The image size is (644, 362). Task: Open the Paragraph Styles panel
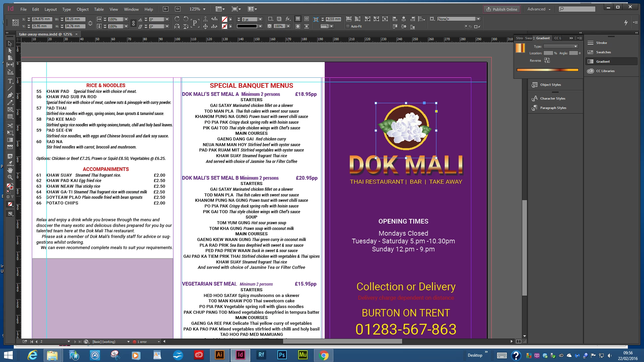553,108
